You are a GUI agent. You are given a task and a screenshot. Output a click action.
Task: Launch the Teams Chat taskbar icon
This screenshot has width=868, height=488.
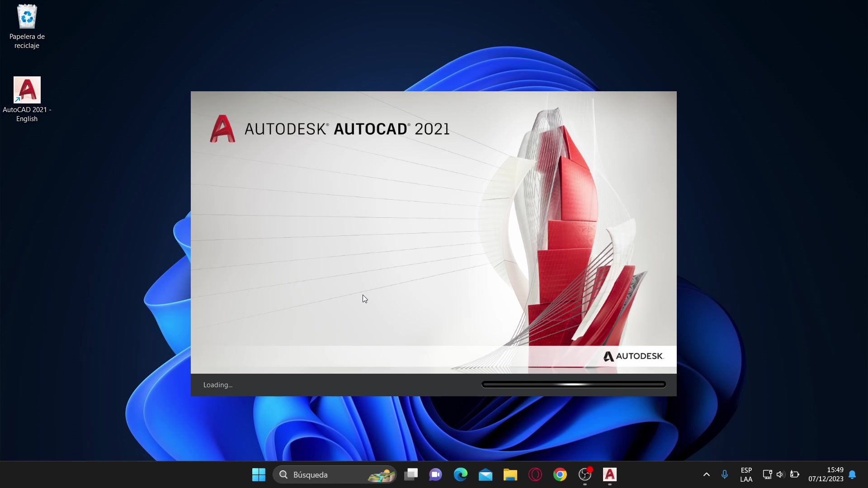(436, 474)
